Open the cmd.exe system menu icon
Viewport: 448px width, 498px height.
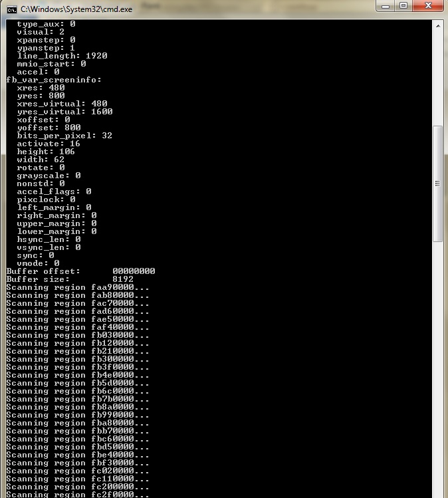tap(11, 9)
